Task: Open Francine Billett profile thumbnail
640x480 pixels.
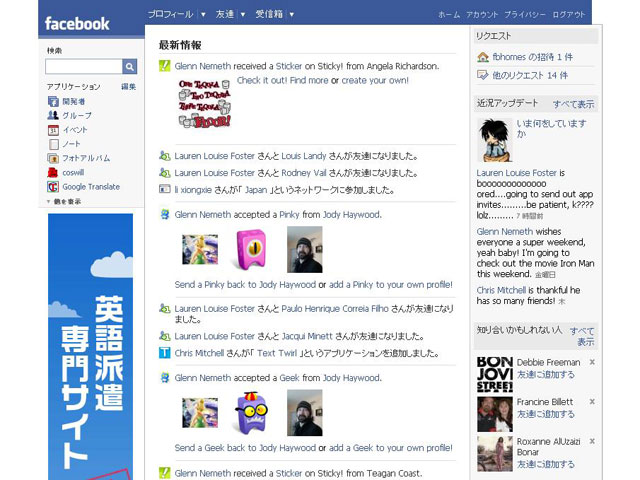Action: 495,414
